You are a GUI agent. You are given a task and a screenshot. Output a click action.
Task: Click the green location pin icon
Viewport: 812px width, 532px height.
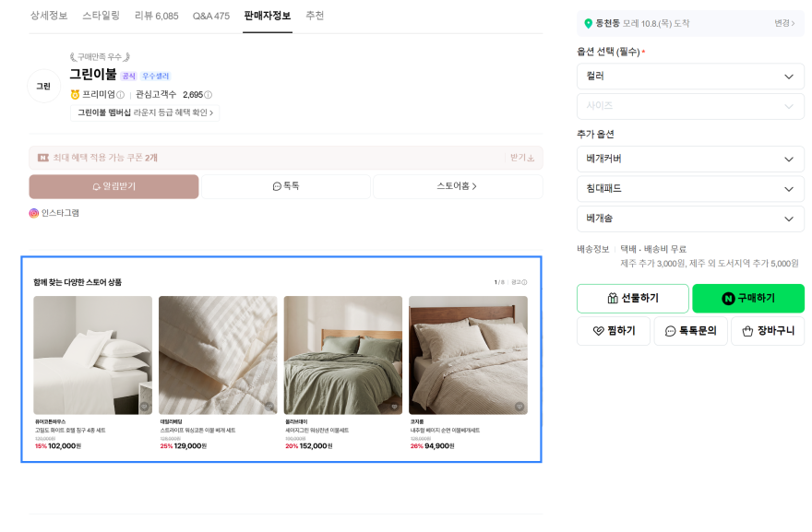pos(589,23)
